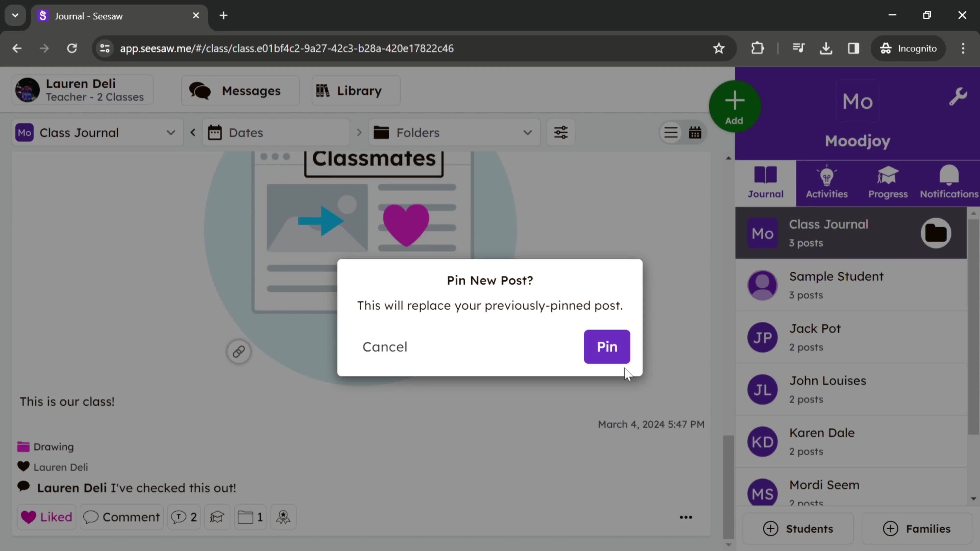Screen dimensions: 980x551
Task: Open journal filter options icon
Action: pos(561,132)
